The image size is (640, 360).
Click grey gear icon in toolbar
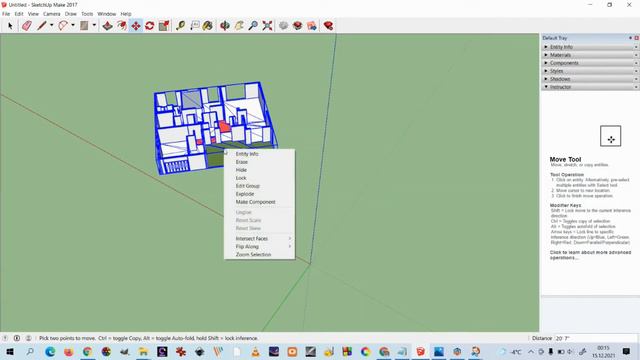pyautogui.click(x=283, y=26)
